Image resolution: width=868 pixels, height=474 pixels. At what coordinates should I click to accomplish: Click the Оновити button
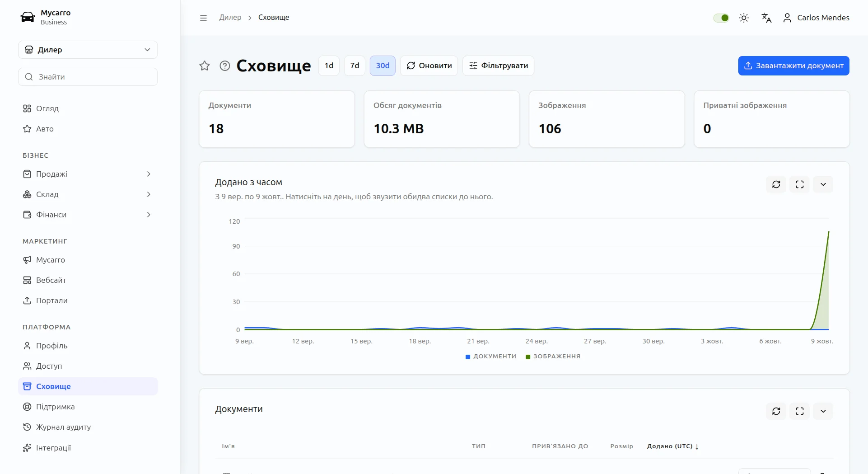429,66
